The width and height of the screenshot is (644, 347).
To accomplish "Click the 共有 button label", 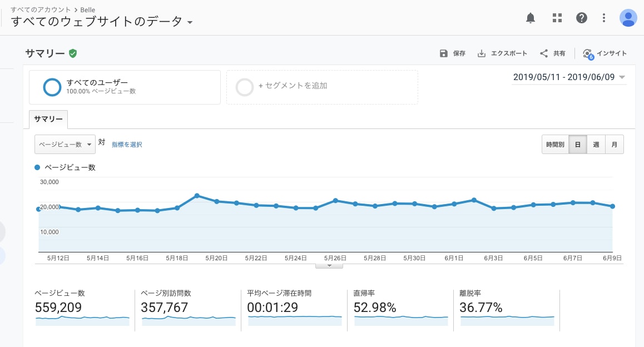I will [559, 53].
